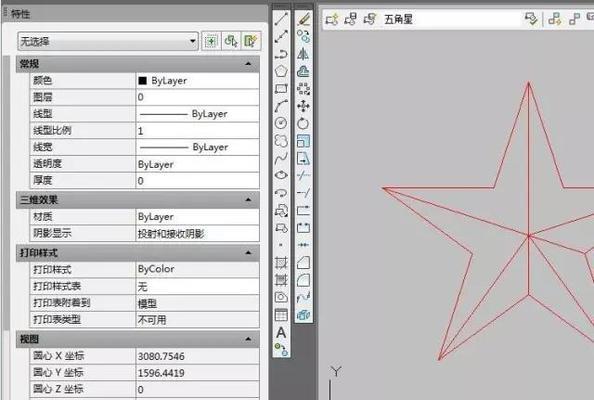
Task: Click the 线型比例 value field
Action: (x=197, y=131)
